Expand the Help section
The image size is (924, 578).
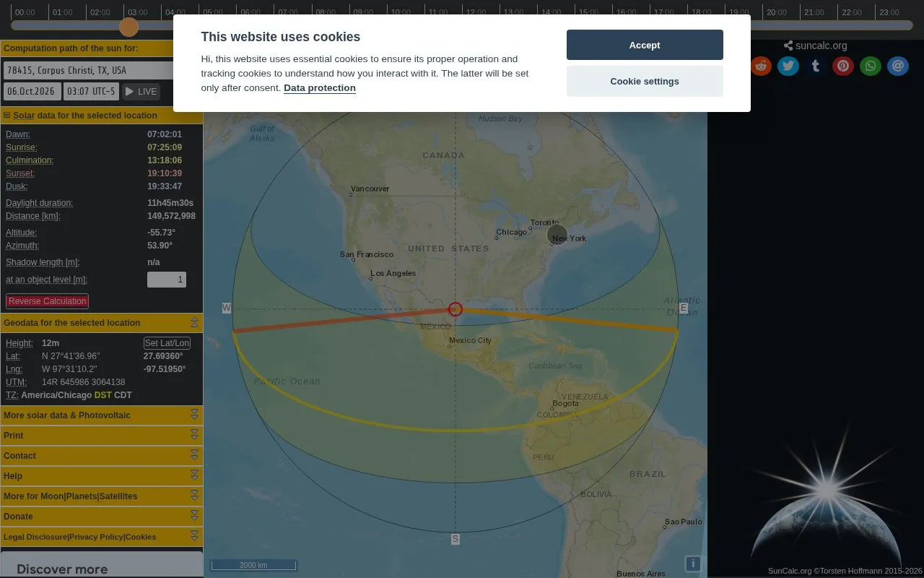(x=101, y=476)
